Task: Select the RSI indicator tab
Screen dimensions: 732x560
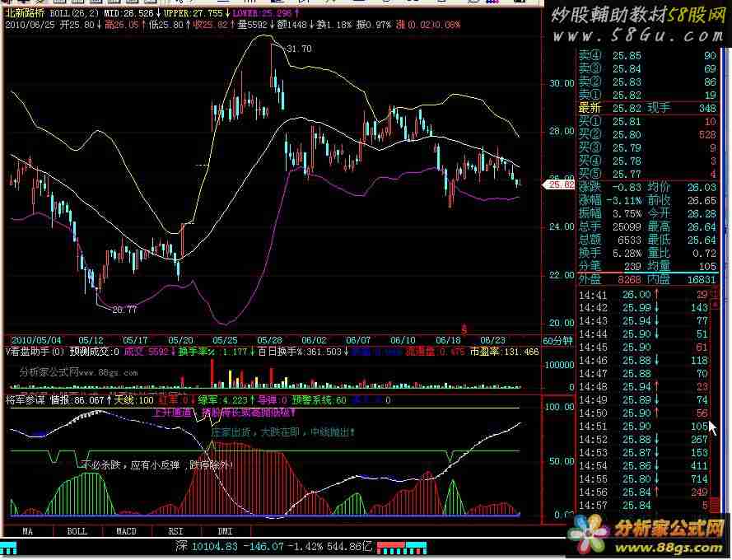Action: [x=176, y=531]
